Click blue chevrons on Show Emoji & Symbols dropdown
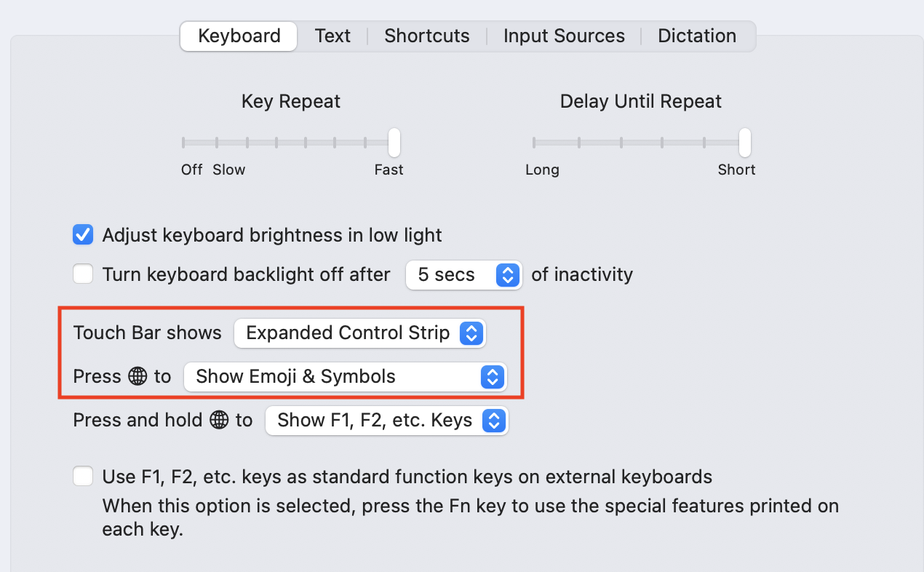Image resolution: width=924 pixels, height=572 pixels. click(x=493, y=377)
